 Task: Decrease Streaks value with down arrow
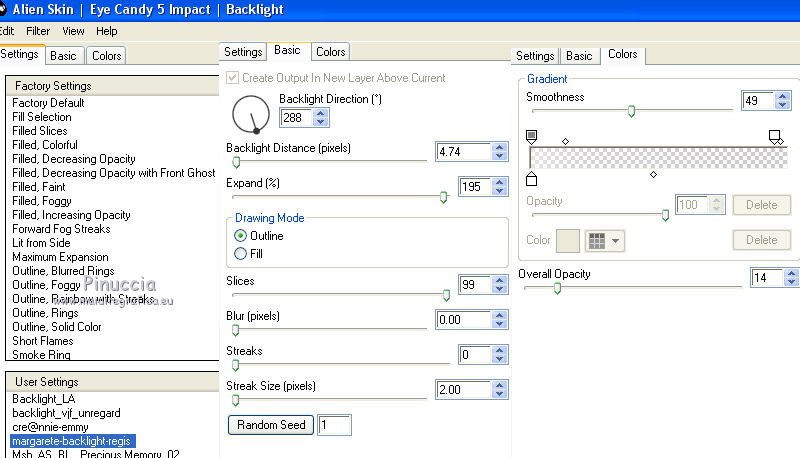(499, 359)
